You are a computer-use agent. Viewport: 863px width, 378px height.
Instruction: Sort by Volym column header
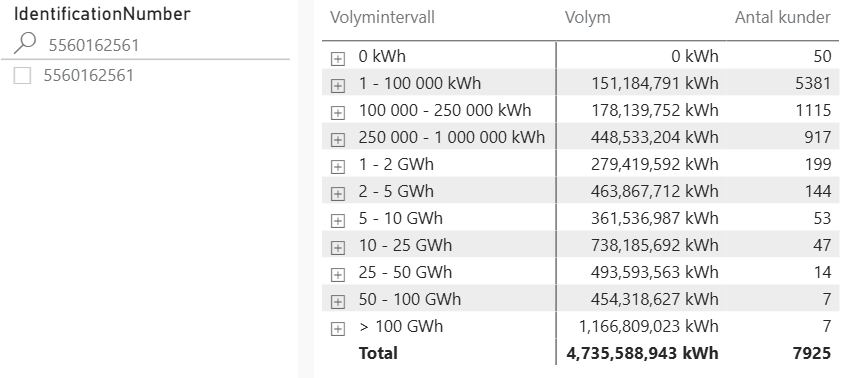(587, 18)
